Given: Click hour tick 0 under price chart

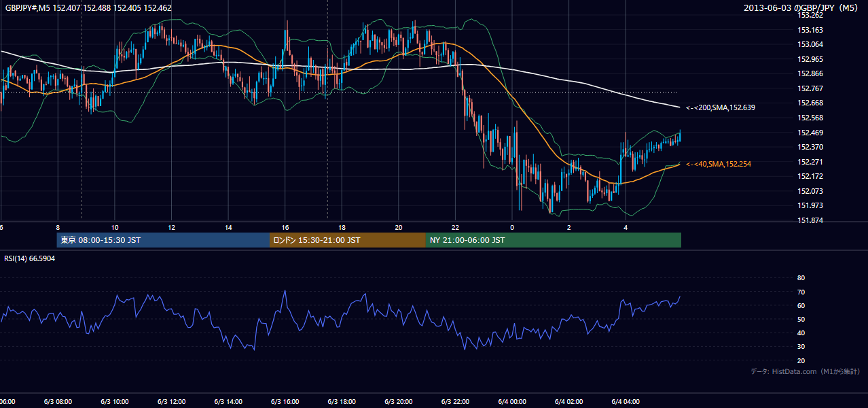Looking at the screenshot, I should pos(512,228).
